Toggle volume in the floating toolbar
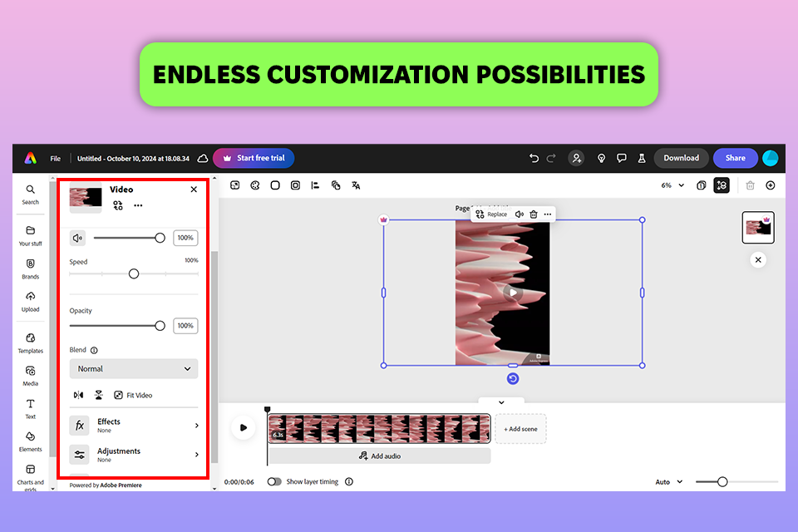The width and height of the screenshot is (798, 532). [x=519, y=214]
